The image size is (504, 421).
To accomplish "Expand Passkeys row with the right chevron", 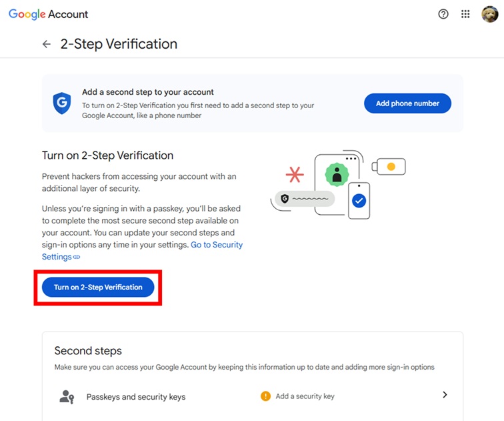I will (x=445, y=395).
